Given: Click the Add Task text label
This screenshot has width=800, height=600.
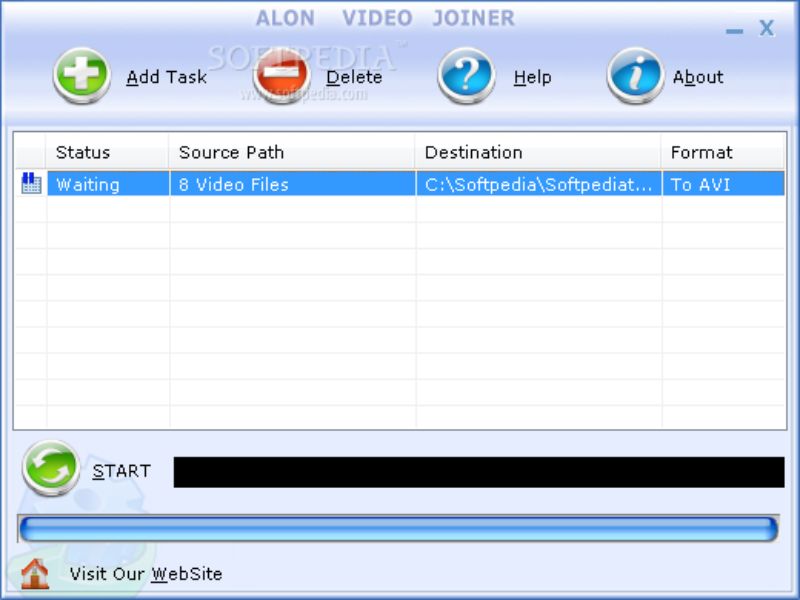Looking at the screenshot, I should [x=166, y=77].
